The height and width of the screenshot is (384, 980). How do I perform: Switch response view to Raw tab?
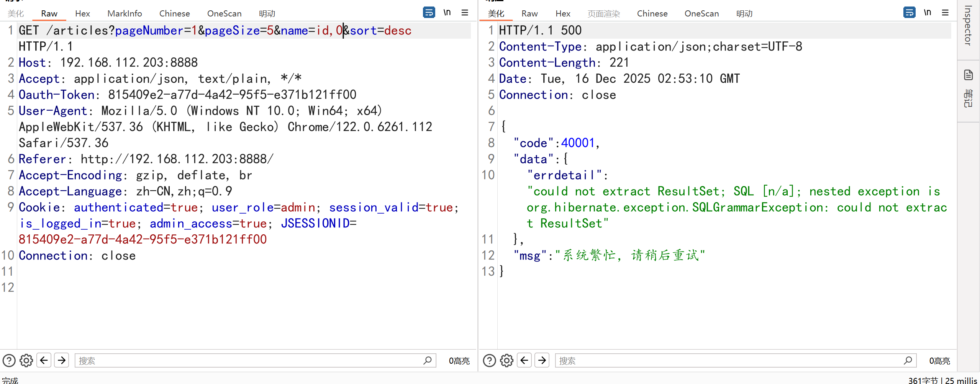coord(529,14)
